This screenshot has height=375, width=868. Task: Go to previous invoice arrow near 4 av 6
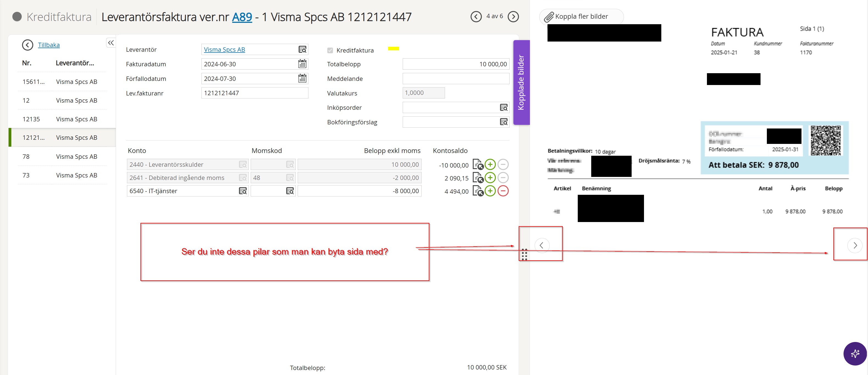476,17
